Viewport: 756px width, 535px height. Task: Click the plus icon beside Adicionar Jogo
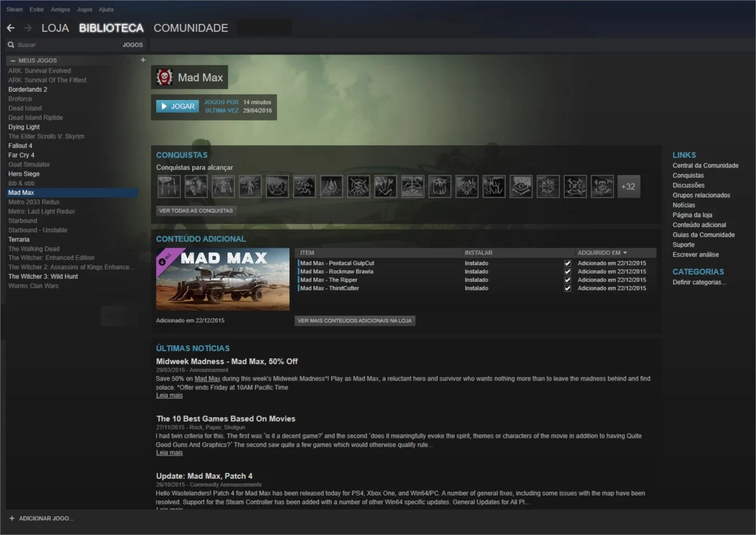pyautogui.click(x=12, y=518)
